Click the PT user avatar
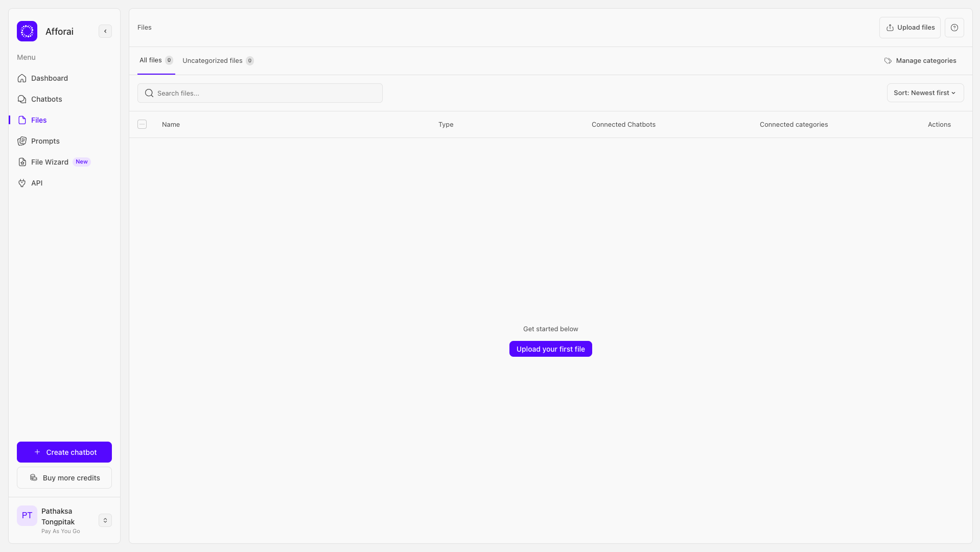The height and width of the screenshot is (552, 980). (x=27, y=516)
